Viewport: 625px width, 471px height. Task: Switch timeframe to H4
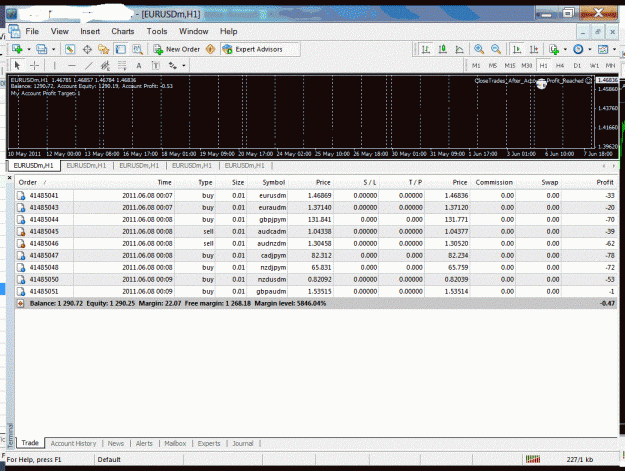[x=560, y=65]
